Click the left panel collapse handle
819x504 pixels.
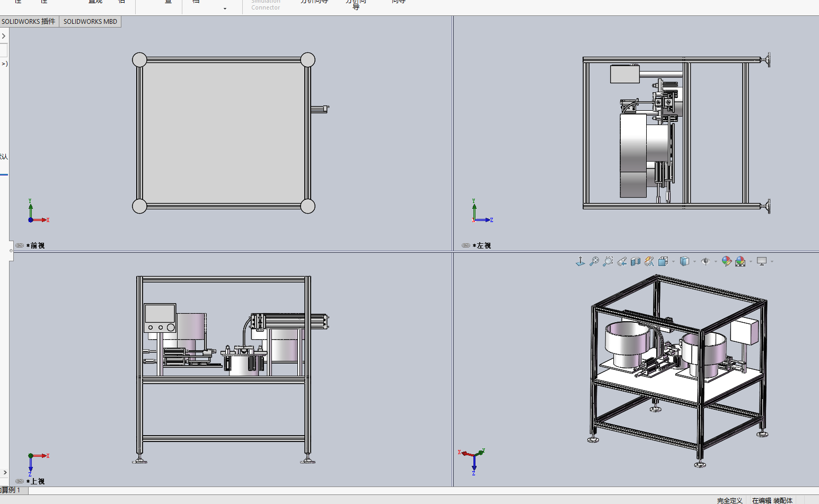(11, 251)
